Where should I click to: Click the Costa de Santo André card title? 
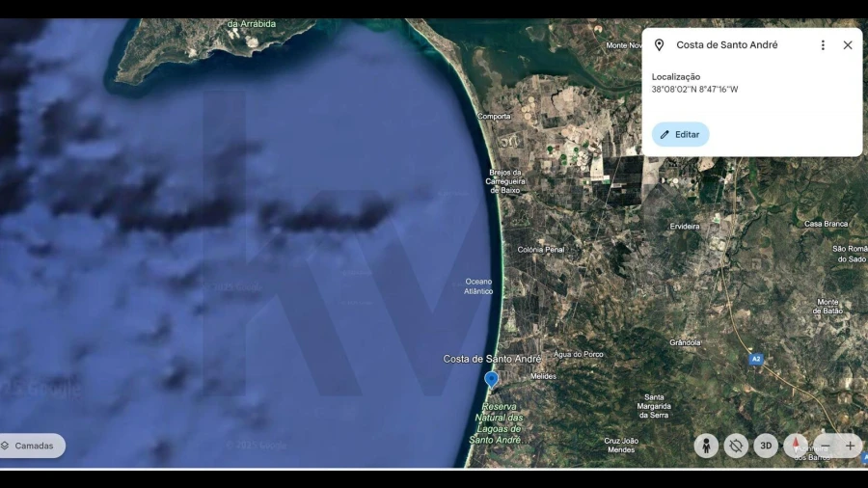[726, 45]
